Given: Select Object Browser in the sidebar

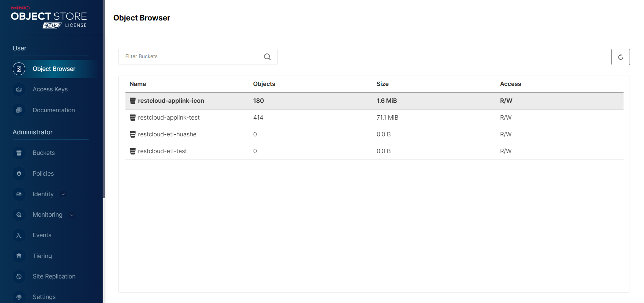Looking at the screenshot, I should (54, 69).
